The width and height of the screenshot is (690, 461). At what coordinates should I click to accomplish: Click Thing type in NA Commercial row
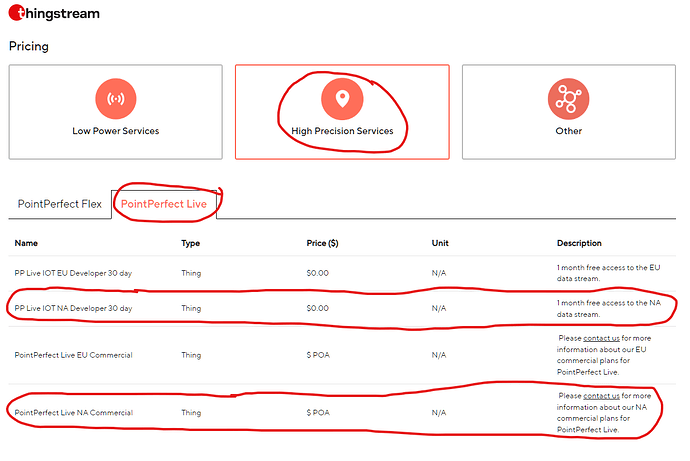click(x=191, y=413)
